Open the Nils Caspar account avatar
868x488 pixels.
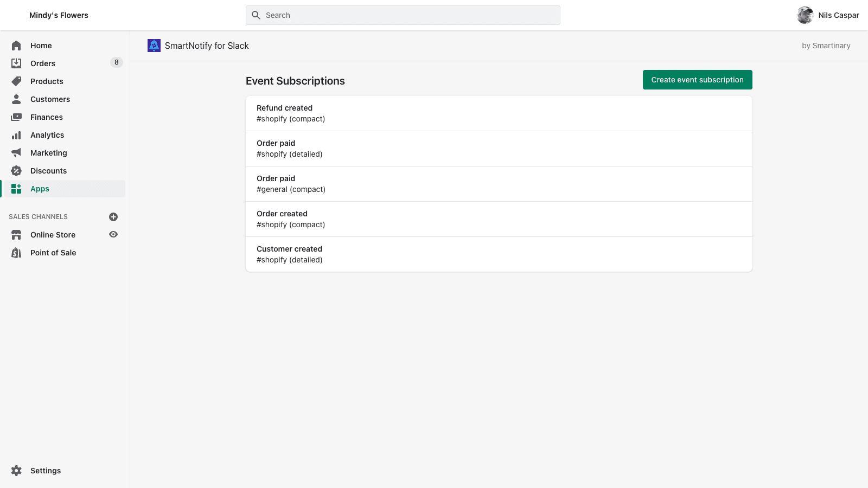pos(805,15)
